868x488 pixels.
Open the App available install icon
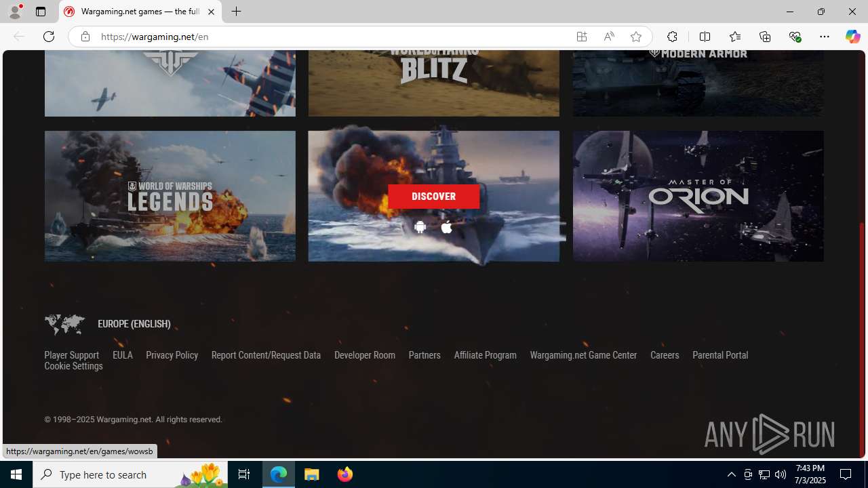coord(582,37)
